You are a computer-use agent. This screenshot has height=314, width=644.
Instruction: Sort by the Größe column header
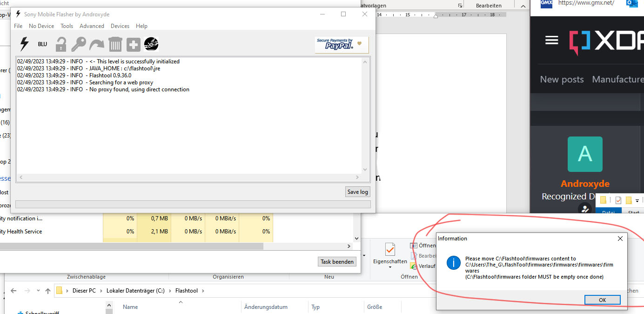tap(375, 307)
